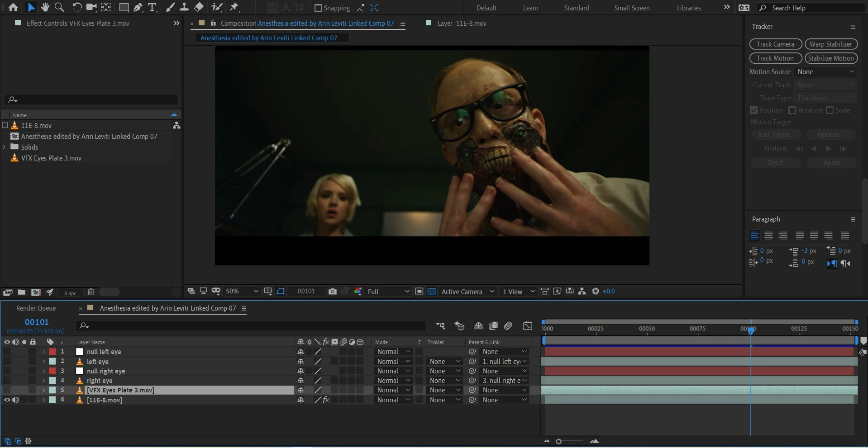Enable the Snapping checkbox
The image size is (868, 448).
click(x=318, y=8)
